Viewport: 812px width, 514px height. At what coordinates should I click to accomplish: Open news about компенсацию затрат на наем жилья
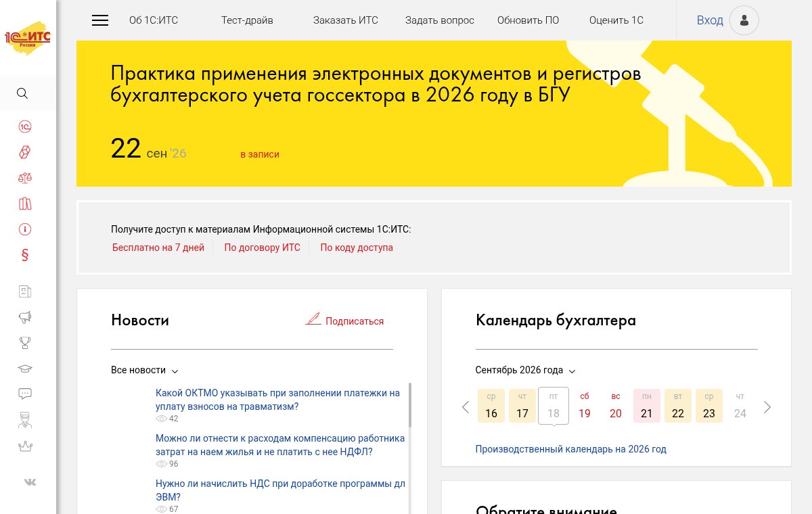(280, 445)
